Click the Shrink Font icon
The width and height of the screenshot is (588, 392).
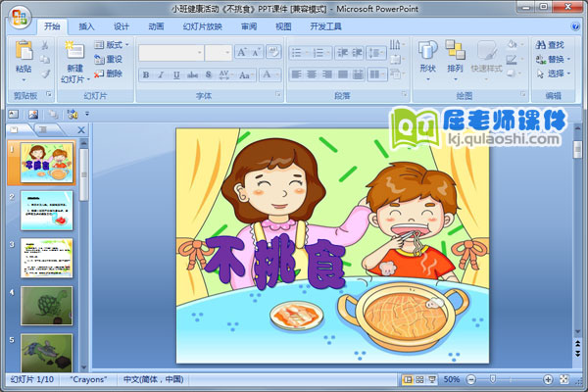pos(257,52)
